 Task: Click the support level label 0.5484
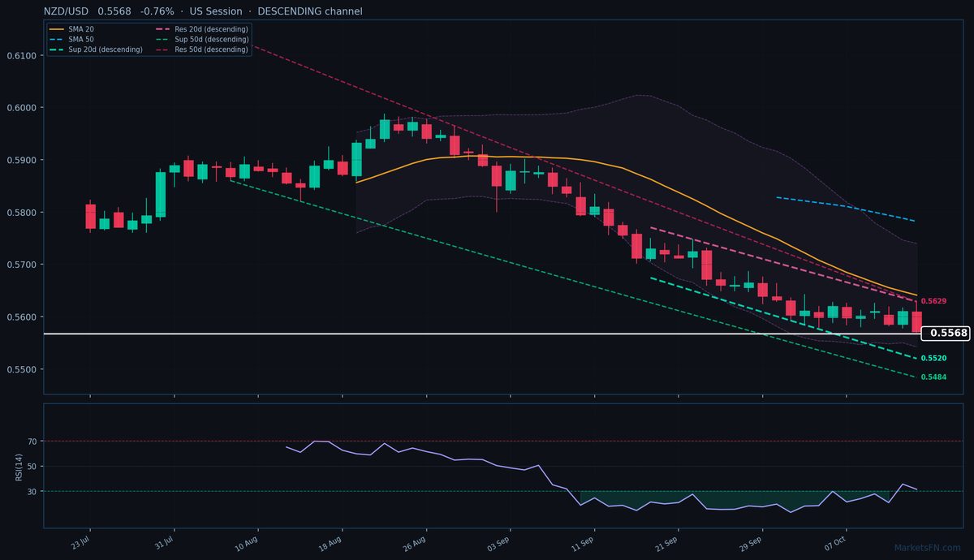click(933, 377)
